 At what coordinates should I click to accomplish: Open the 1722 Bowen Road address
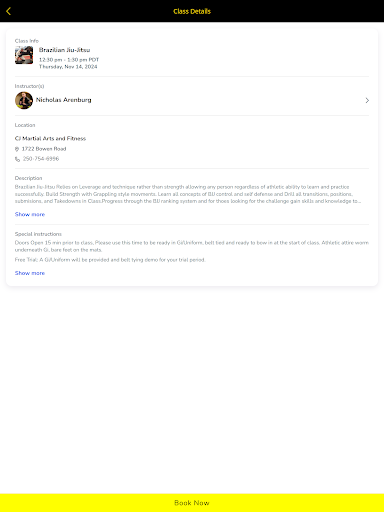44,149
